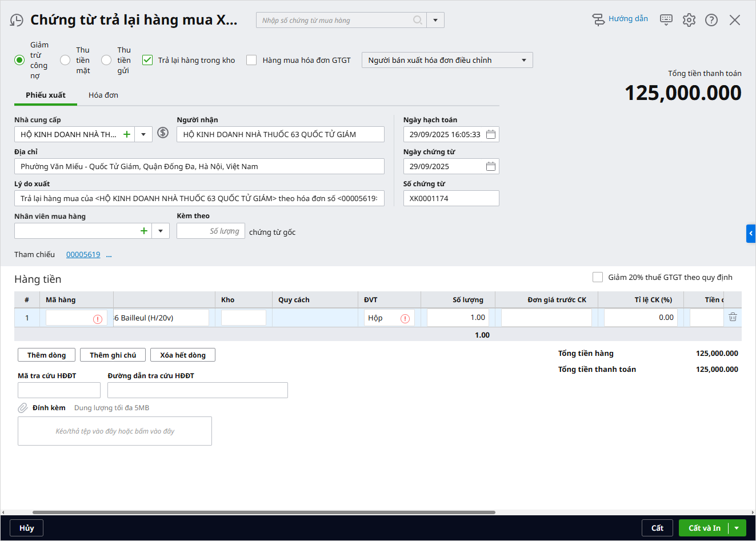
Task: Click the dollar sign icon near supplier
Action: [163, 133]
